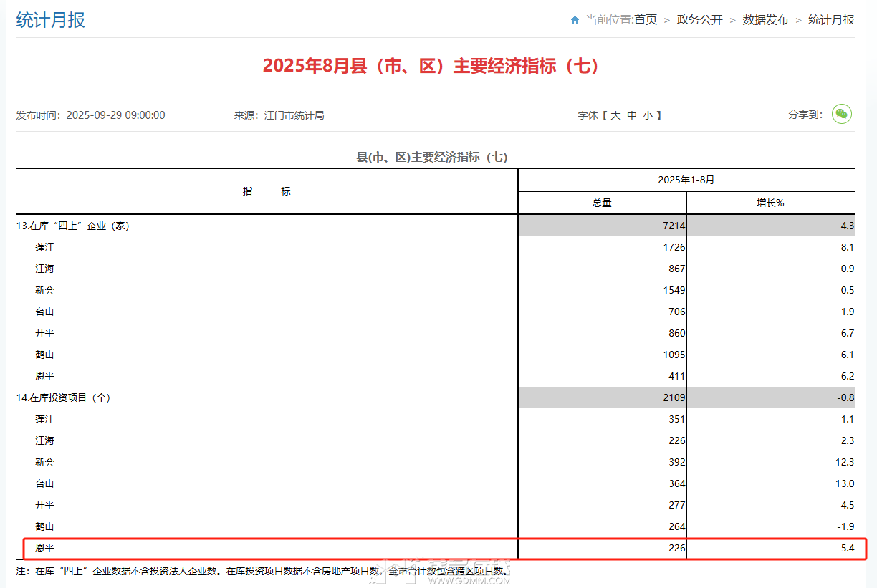
Task: Navigate to the 数据发布 breadcrumb link
Action: tap(765, 20)
